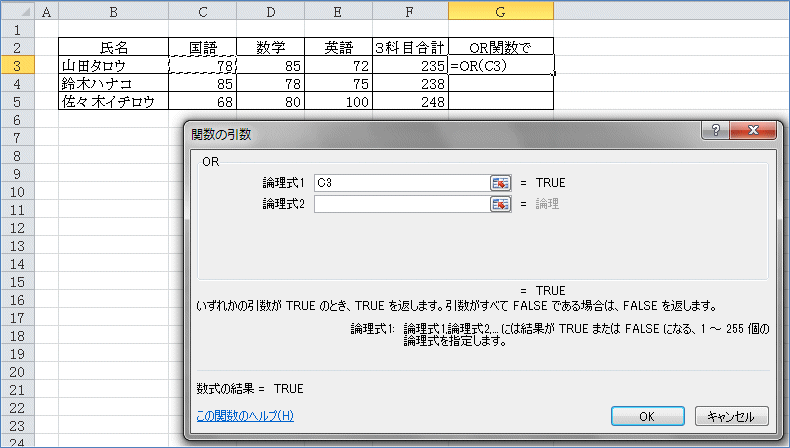Viewport: 790px width, 448px height.
Task: Select empty cell G4 in OR column
Action: point(501,84)
